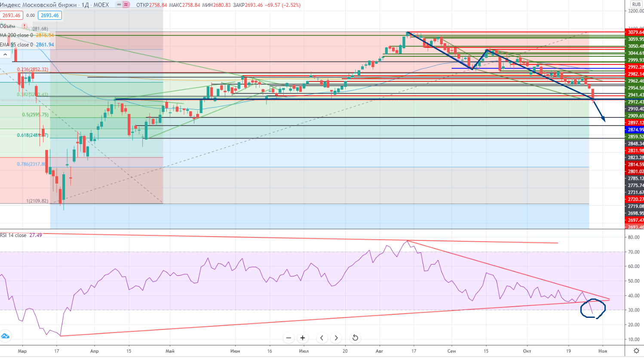The width and height of the screenshot is (644, 360).
Task: Select the EMA 55 close indicator label
Action: coord(16,45)
